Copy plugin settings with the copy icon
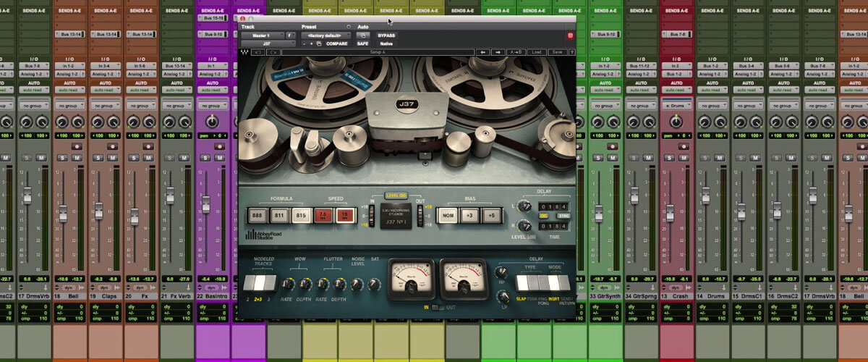 pyautogui.click(x=319, y=43)
